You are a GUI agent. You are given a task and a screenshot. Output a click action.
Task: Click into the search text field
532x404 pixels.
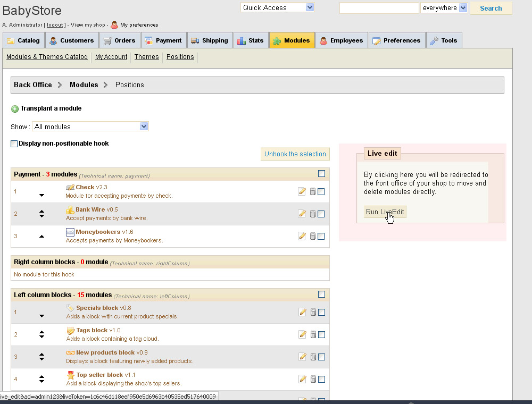click(379, 8)
